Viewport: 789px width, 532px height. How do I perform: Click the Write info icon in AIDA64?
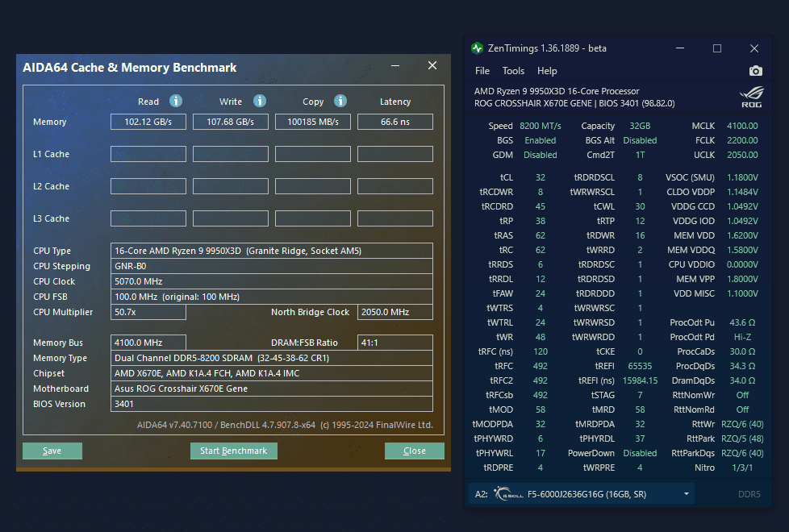(260, 101)
